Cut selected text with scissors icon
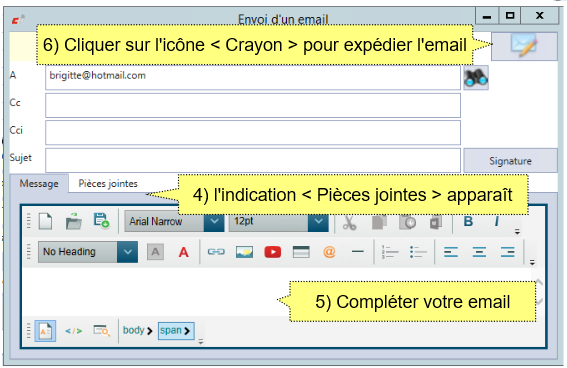567x368 pixels. tap(349, 222)
